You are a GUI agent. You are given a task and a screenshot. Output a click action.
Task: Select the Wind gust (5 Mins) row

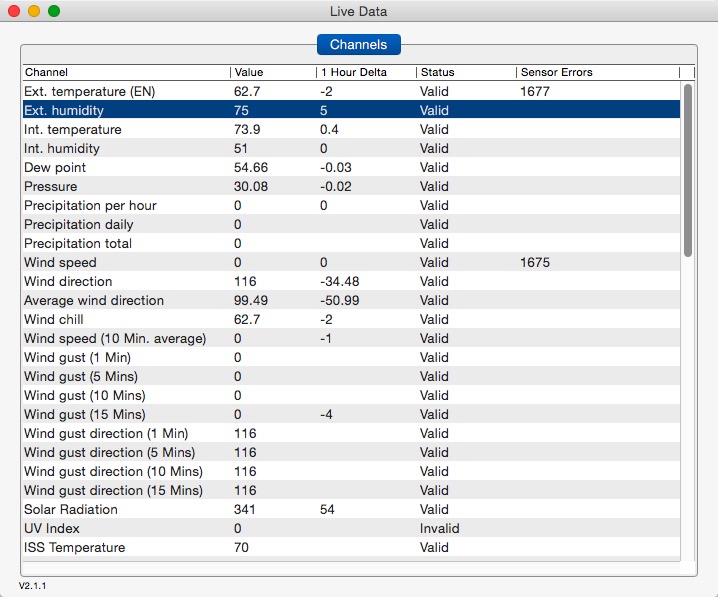351,376
